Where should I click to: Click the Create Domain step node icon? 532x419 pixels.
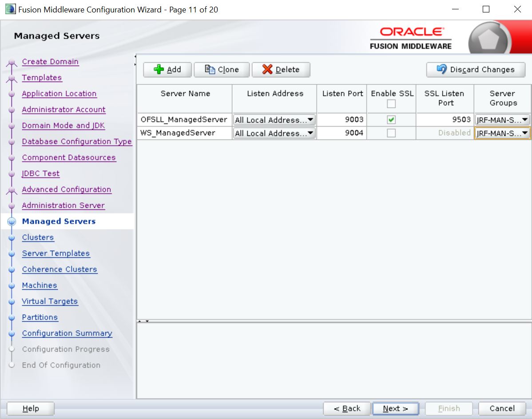tap(12, 63)
